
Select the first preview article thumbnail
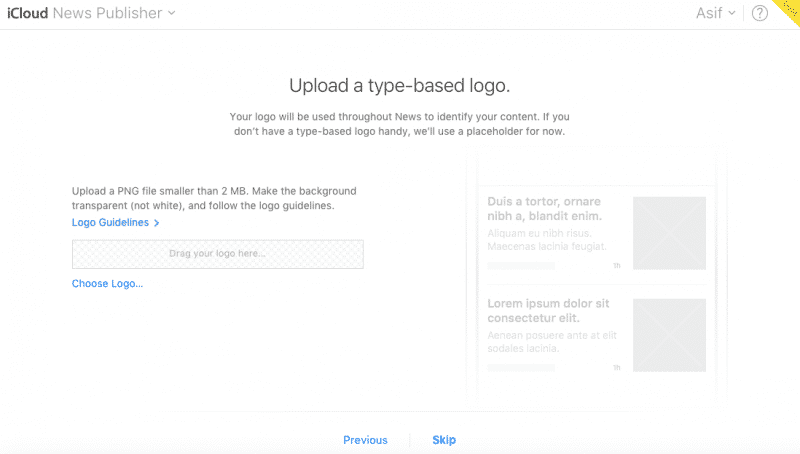coord(669,233)
